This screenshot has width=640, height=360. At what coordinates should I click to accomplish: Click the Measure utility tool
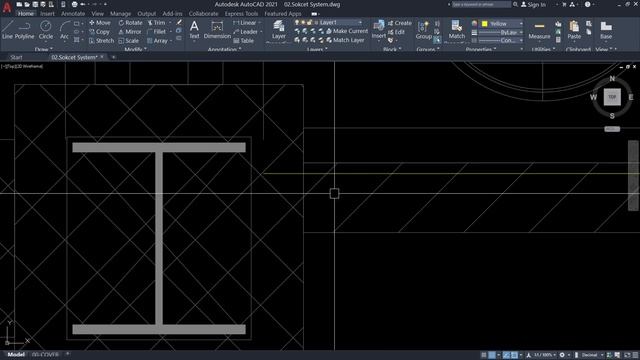pos(539,30)
